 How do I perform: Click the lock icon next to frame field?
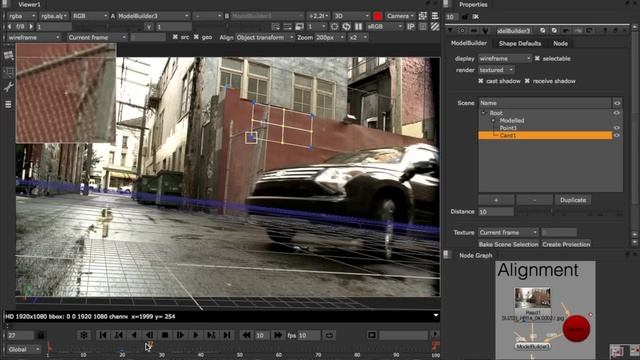point(41,335)
